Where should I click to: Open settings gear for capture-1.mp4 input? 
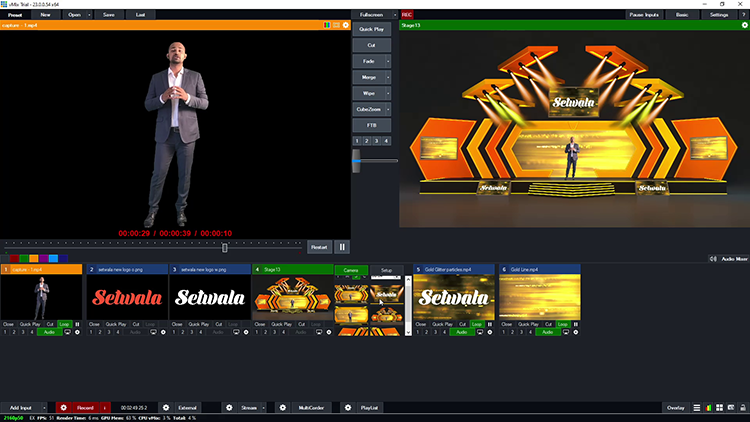pos(78,331)
